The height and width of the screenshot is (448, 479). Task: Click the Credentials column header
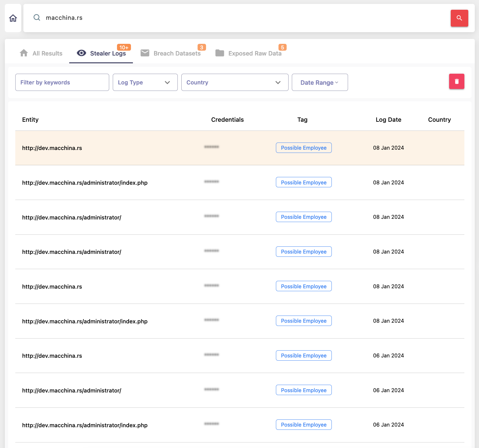click(227, 120)
